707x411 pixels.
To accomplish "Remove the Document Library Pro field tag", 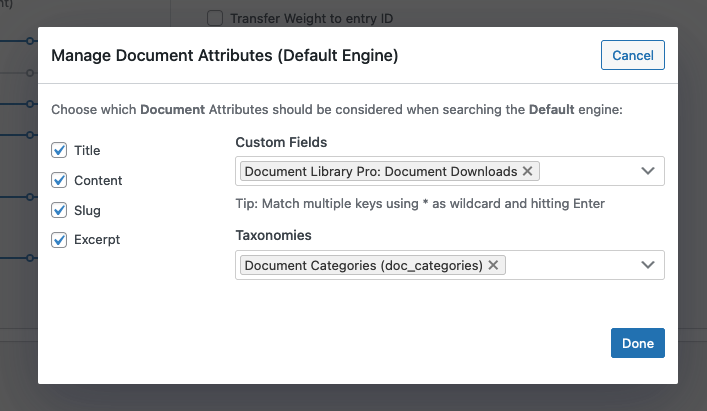I will [x=528, y=171].
